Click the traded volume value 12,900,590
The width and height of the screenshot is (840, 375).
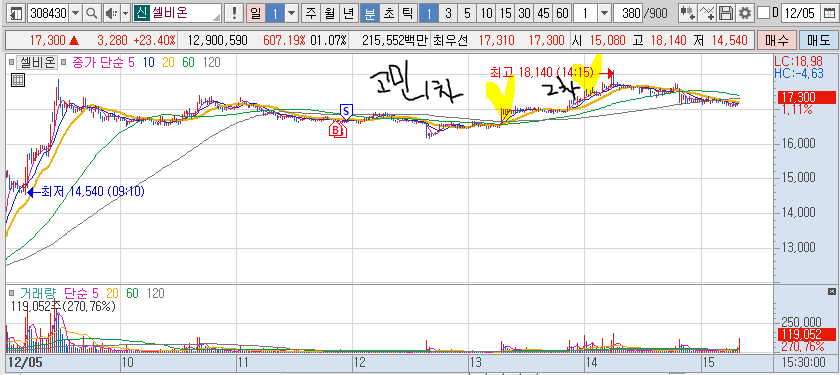click(x=217, y=40)
